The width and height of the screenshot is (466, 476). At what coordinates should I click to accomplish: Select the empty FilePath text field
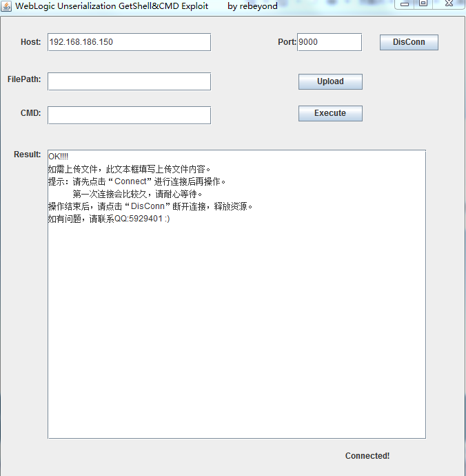[129, 81]
